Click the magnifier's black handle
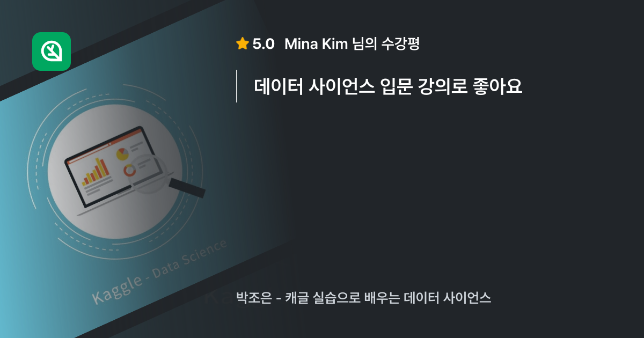This screenshot has height=338, width=644. tap(187, 188)
